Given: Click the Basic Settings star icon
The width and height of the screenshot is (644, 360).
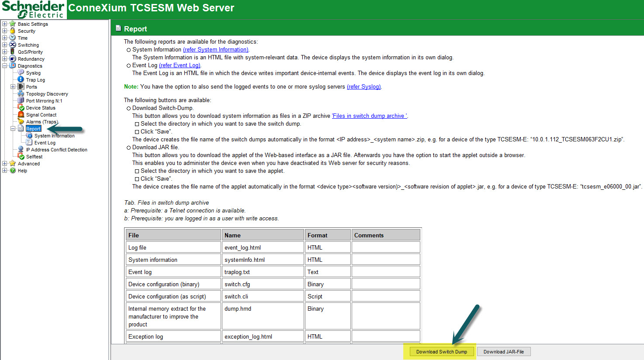Looking at the screenshot, I should [13, 24].
